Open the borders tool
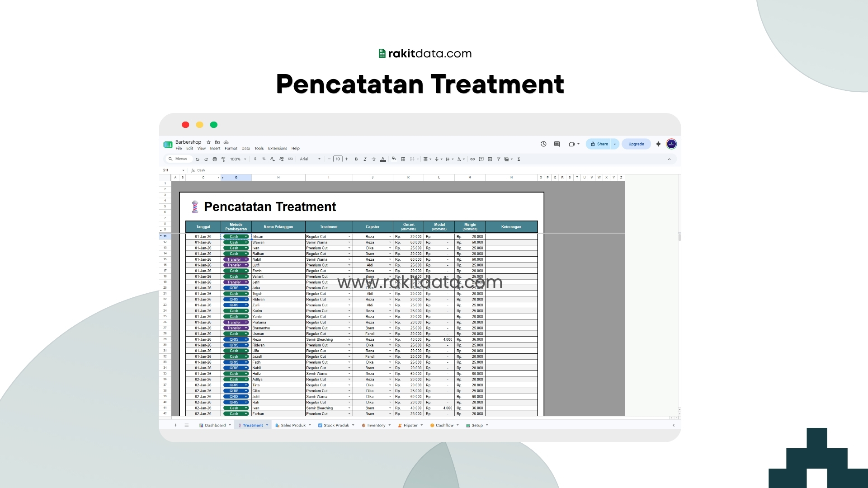The height and width of the screenshot is (488, 868). point(403,159)
